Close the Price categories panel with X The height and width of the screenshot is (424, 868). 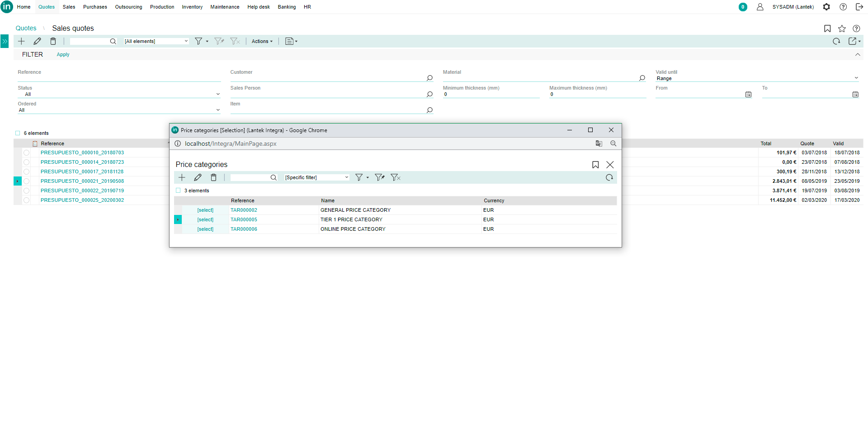click(610, 165)
